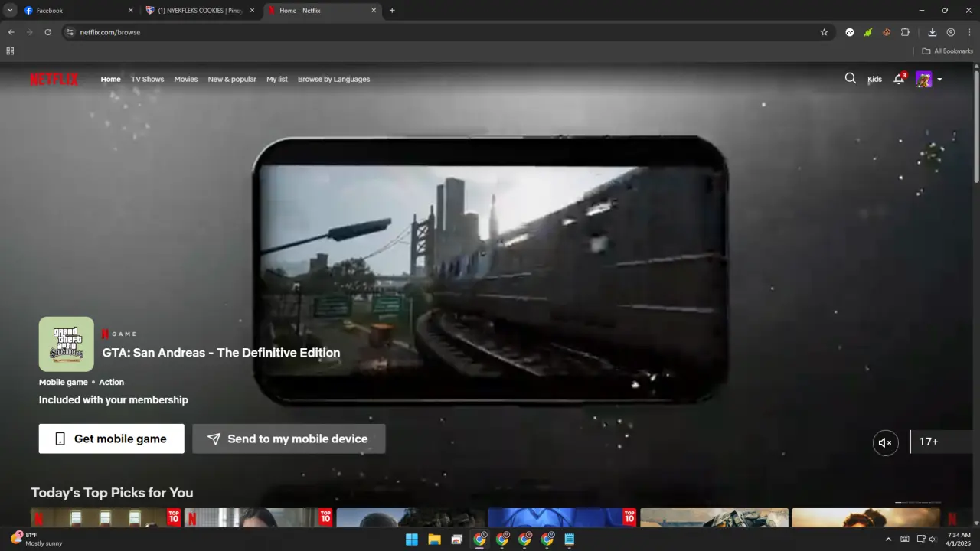Switch to the NYEKFLEKS COOKIES tab
Screen dimensions: 980x551
201,11
